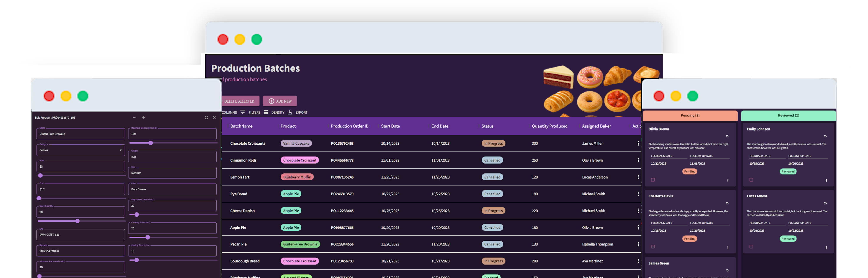Click the Blueberry Muffin product chip
The height and width of the screenshot is (278, 868).
click(x=297, y=177)
